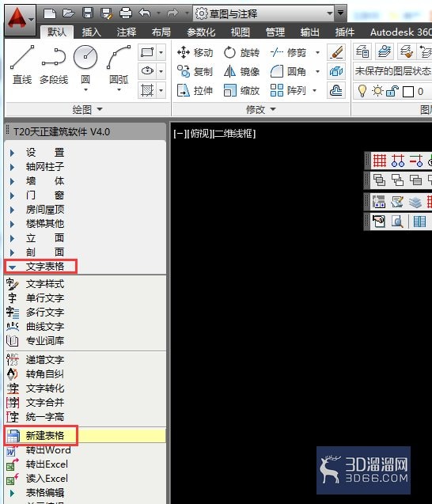Click the 阵列 array tool
The image size is (432, 504).
point(288,90)
